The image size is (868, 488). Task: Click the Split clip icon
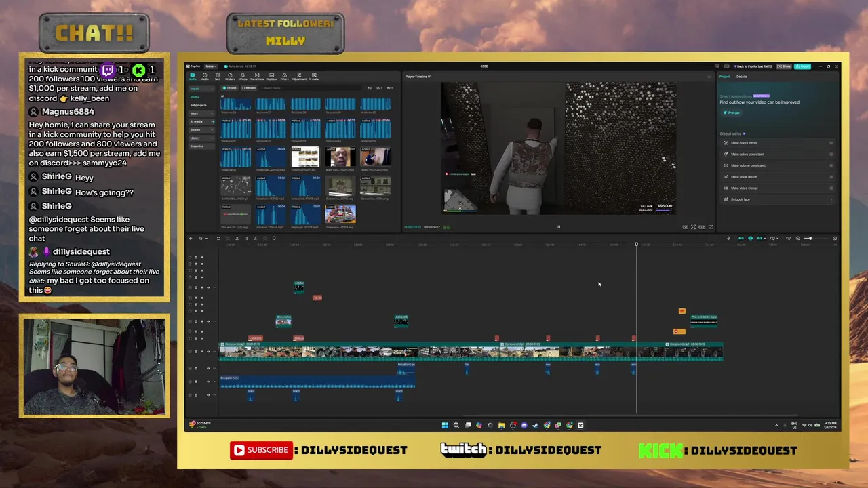pyautogui.click(x=237, y=238)
